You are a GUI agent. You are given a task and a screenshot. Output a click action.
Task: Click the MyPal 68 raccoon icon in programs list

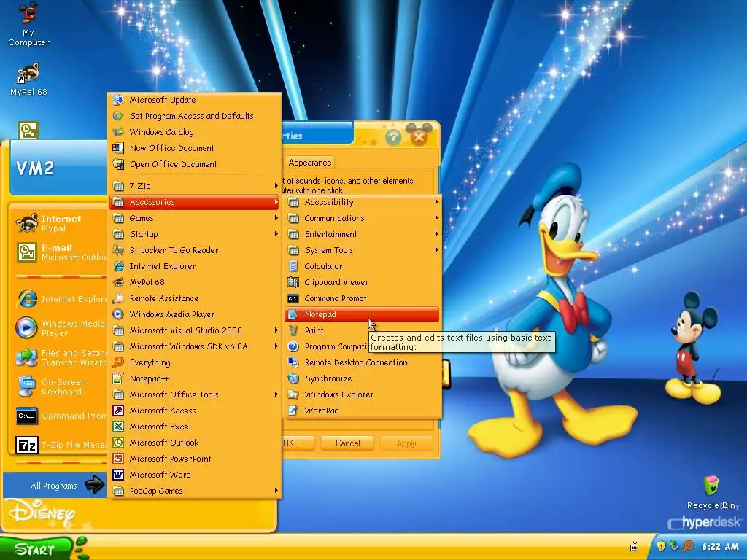tap(118, 282)
